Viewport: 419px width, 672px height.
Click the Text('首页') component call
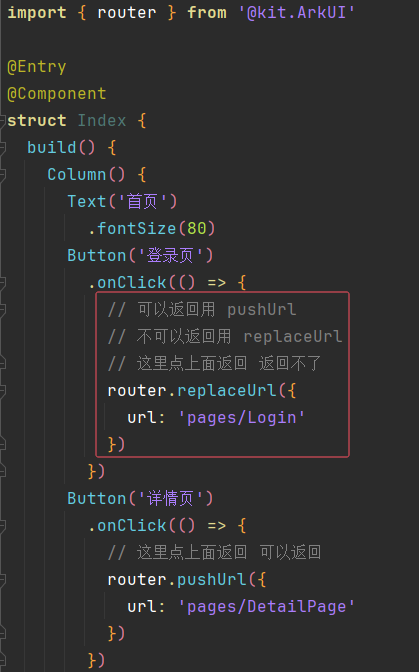click(122, 201)
